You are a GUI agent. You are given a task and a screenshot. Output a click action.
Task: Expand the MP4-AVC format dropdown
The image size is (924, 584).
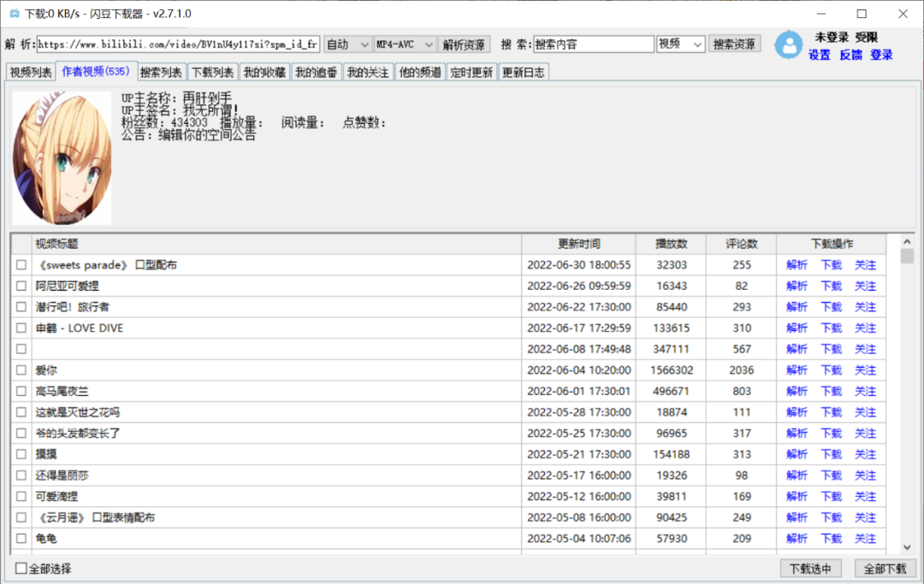405,44
